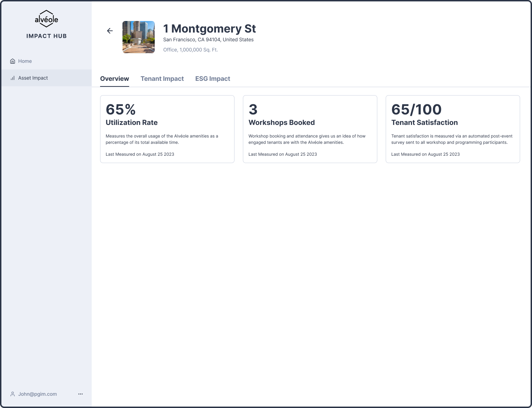This screenshot has width=532, height=408.
Task: Click the 1 Montgomery St building thumbnail
Action: point(139,37)
